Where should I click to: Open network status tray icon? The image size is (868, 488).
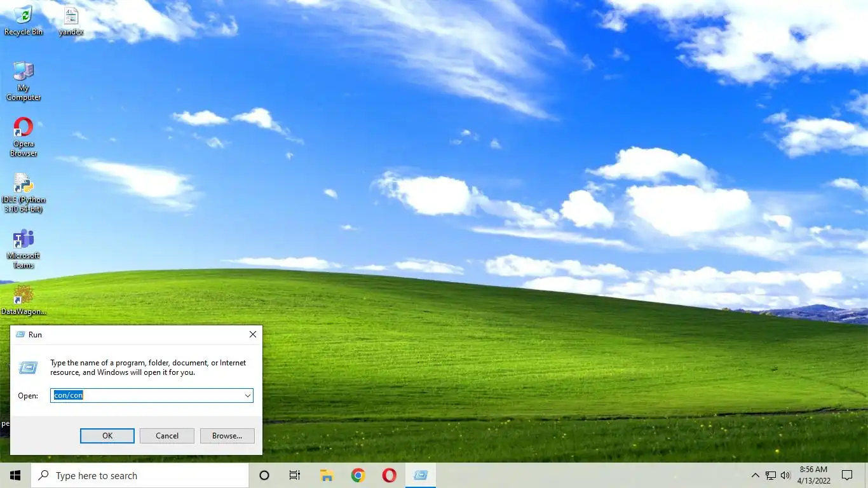coord(770,475)
